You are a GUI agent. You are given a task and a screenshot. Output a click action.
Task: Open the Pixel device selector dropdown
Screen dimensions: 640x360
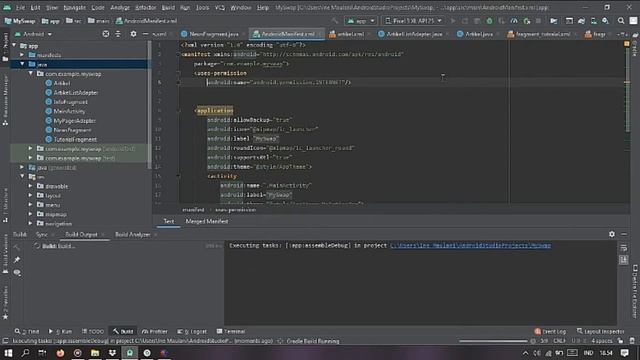tap(413, 21)
